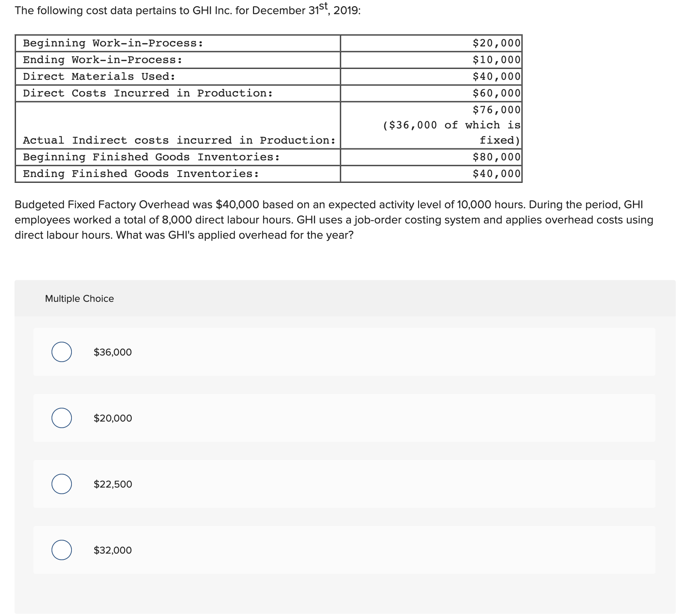This screenshot has height=616, width=691.
Task: Click the Budgeted Fixed Factory Overhead paragraph
Action: (327, 219)
